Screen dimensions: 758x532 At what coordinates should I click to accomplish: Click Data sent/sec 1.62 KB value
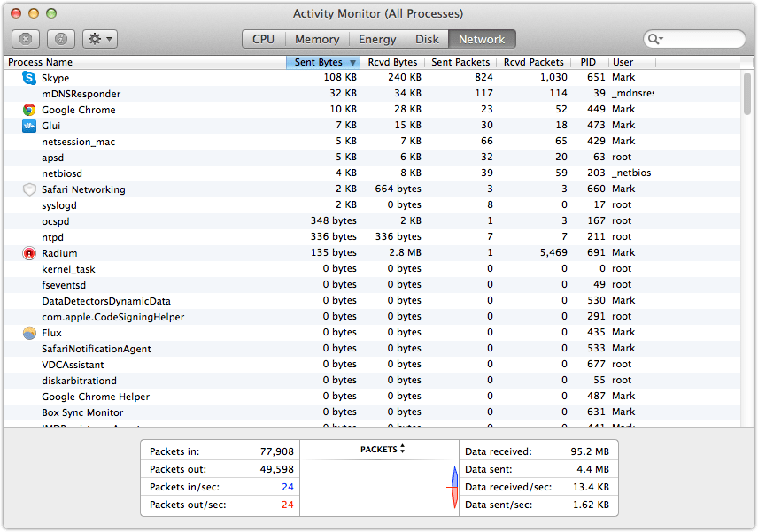591,505
